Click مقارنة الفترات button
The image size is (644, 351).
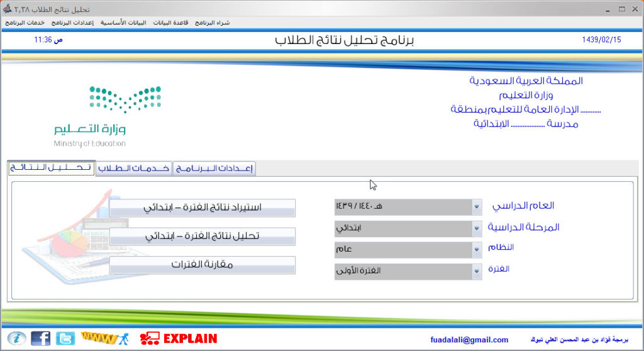coord(202,265)
